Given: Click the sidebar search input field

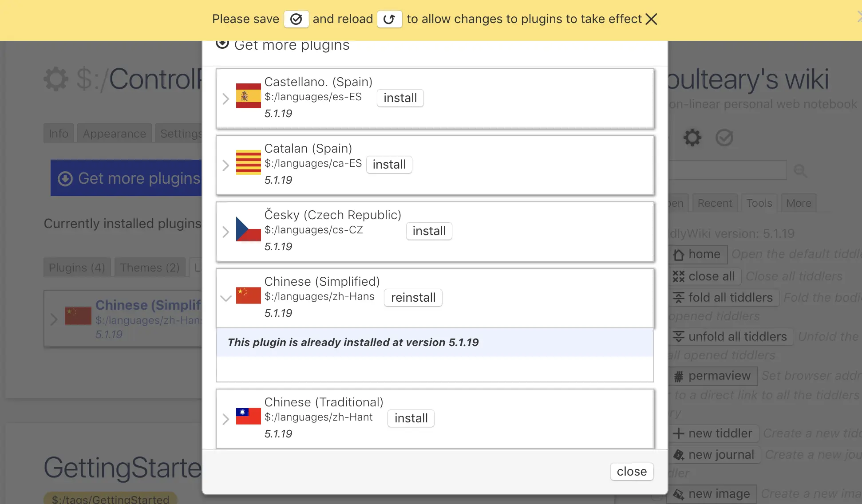Looking at the screenshot, I should (727, 170).
